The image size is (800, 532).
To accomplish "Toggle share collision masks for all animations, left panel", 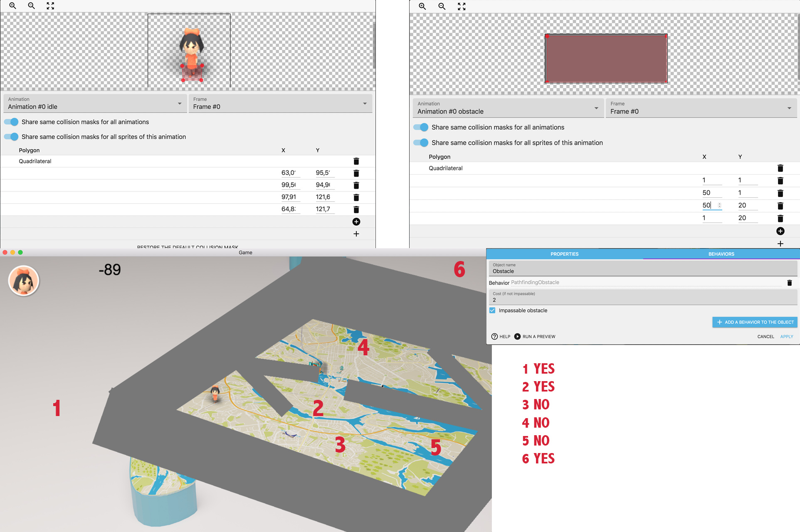I will 12,122.
